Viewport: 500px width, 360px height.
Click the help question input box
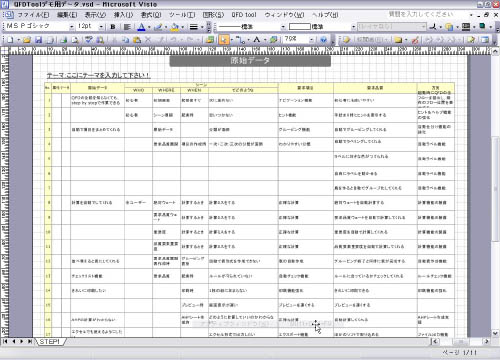[427, 15]
